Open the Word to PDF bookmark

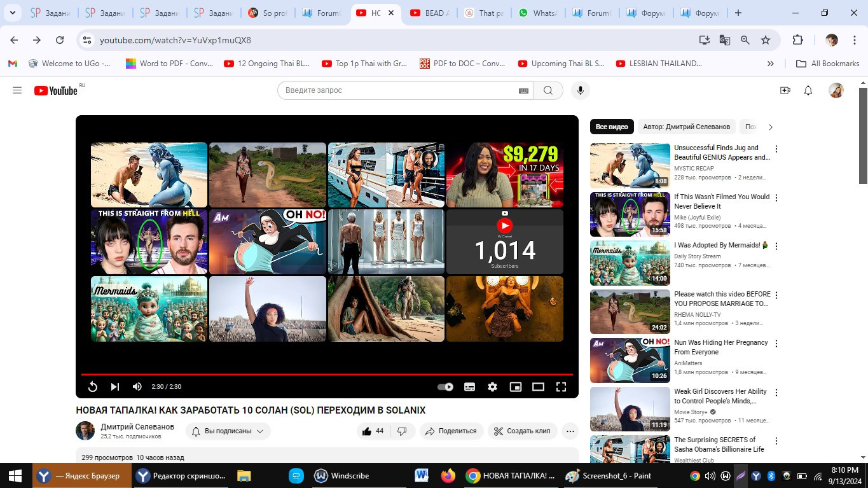point(169,64)
